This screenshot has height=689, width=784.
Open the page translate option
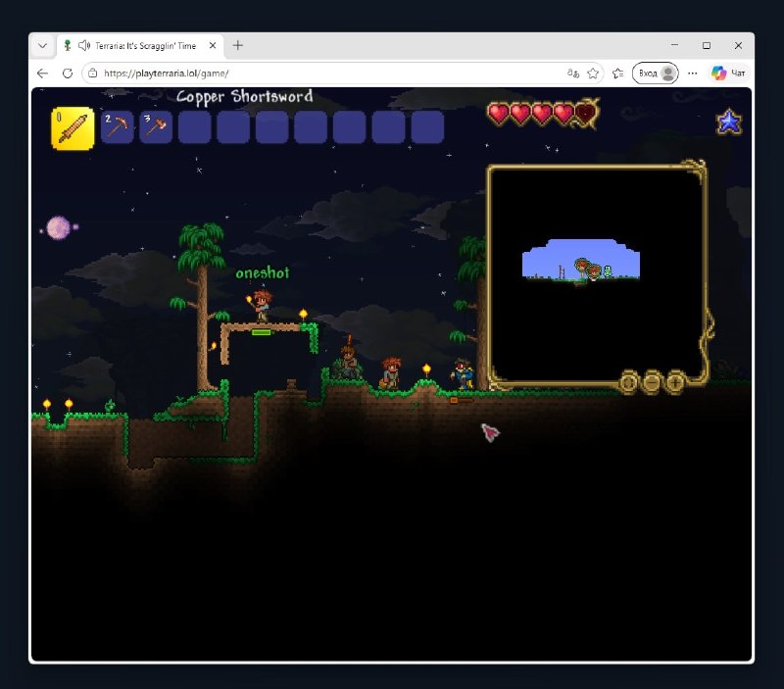[x=573, y=73]
